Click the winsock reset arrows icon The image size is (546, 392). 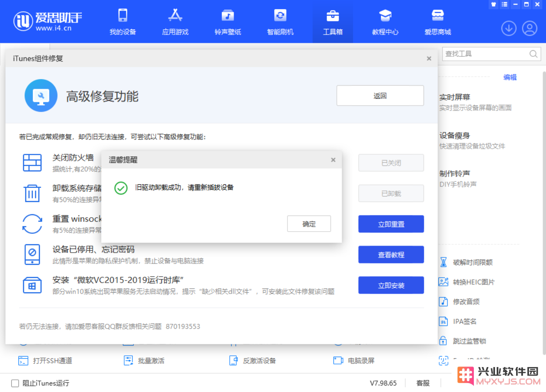32,224
